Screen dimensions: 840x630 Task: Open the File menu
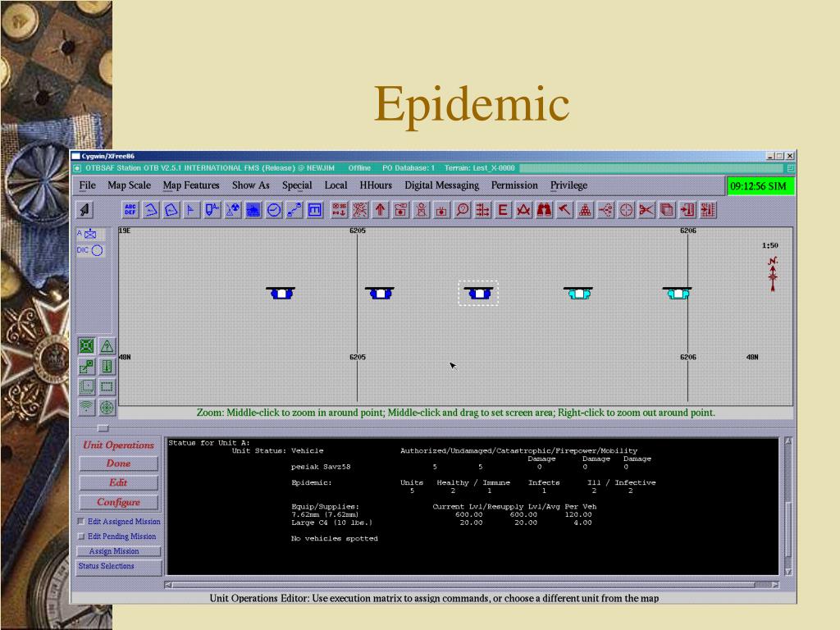(87, 185)
